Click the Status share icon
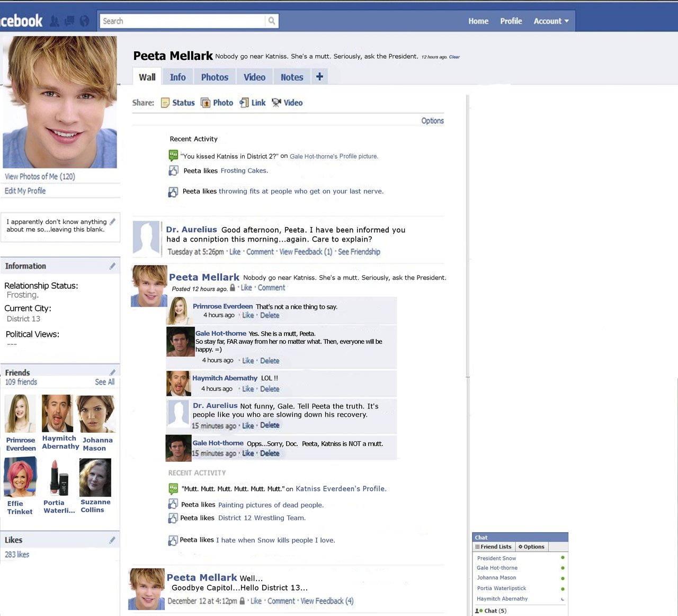 pos(165,103)
